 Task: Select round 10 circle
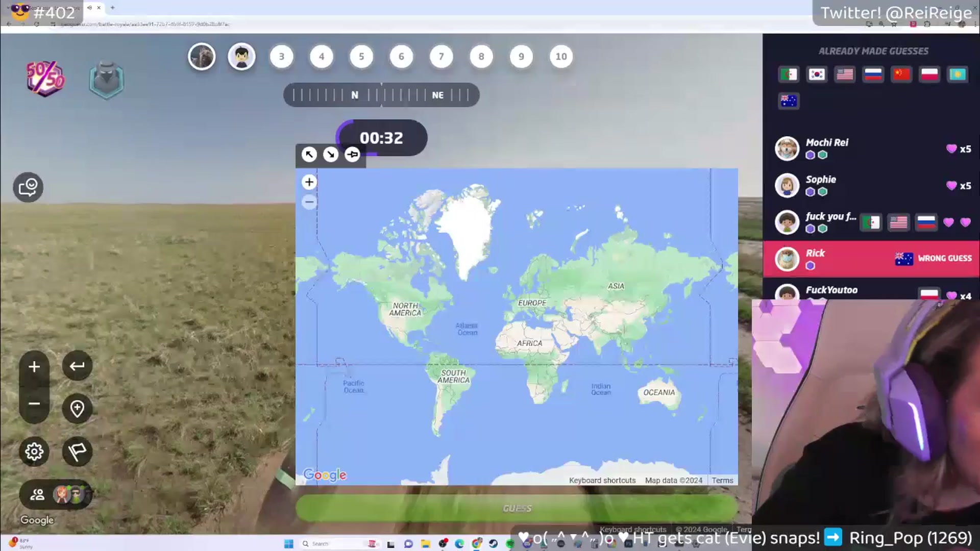pyautogui.click(x=561, y=57)
